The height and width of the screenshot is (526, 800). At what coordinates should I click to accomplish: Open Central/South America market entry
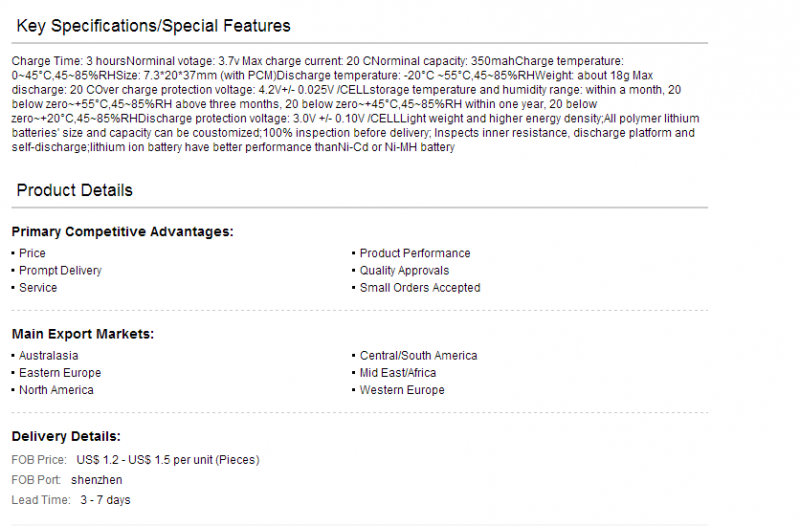418,356
